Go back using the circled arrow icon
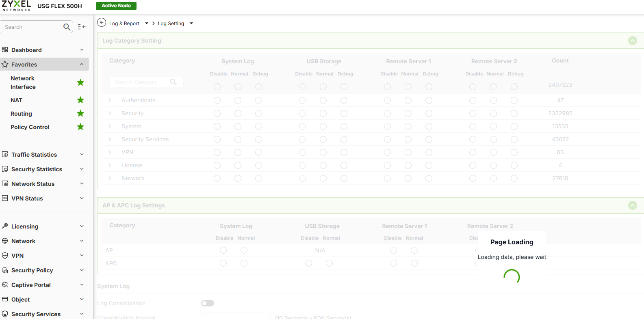Image resolution: width=644 pixels, height=319 pixels. point(102,23)
